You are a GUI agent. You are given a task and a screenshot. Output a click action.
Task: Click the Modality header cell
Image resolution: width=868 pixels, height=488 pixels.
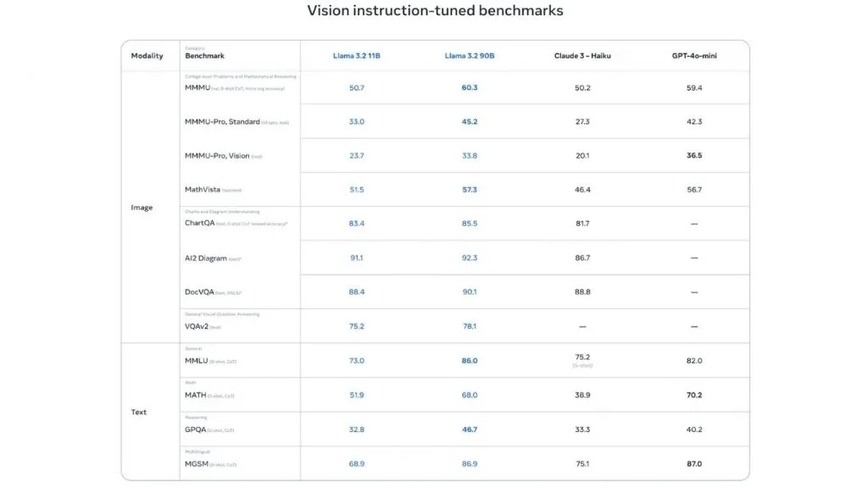click(147, 56)
